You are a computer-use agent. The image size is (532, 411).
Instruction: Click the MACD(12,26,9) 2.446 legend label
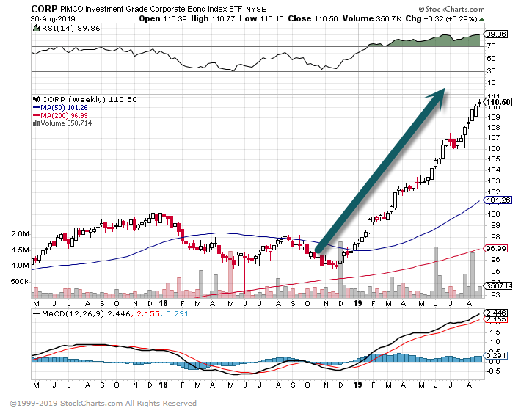(86, 314)
